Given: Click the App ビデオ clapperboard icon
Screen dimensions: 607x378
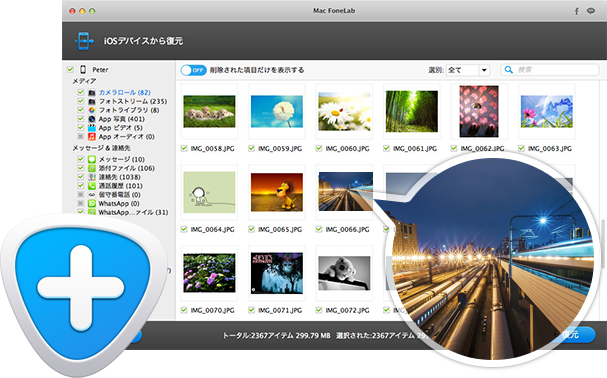Looking at the screenshot, I should coord(92,128).
